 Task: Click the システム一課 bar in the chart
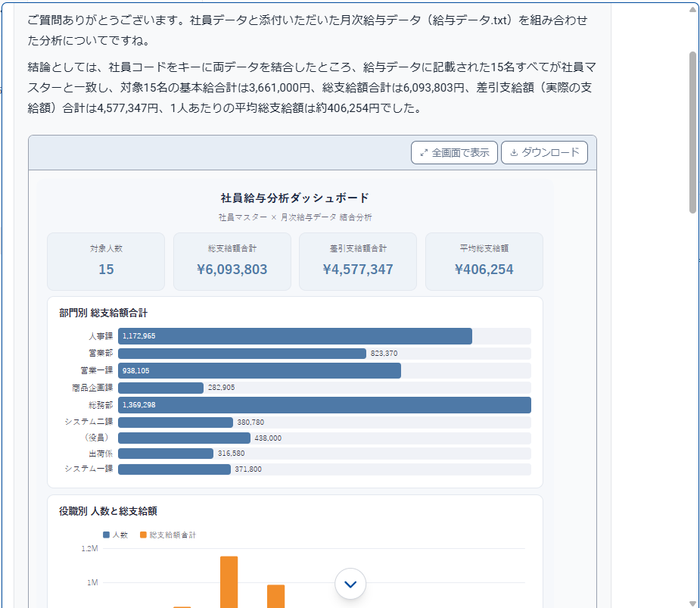coord(174,469)
